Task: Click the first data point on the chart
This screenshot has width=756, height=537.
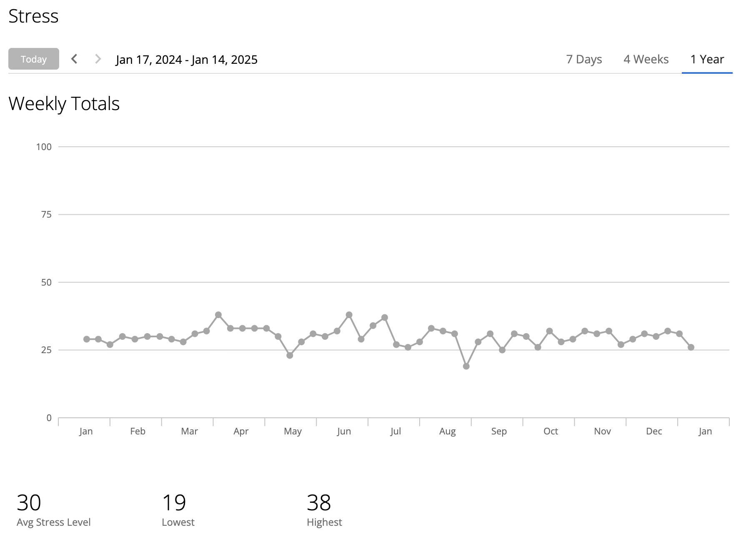Action: tap(87, 339)
